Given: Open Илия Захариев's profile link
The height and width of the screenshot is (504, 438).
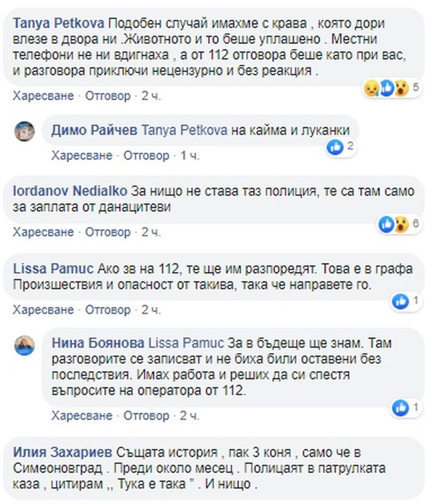Looking at the screenshot, I should tap(62, 453).
